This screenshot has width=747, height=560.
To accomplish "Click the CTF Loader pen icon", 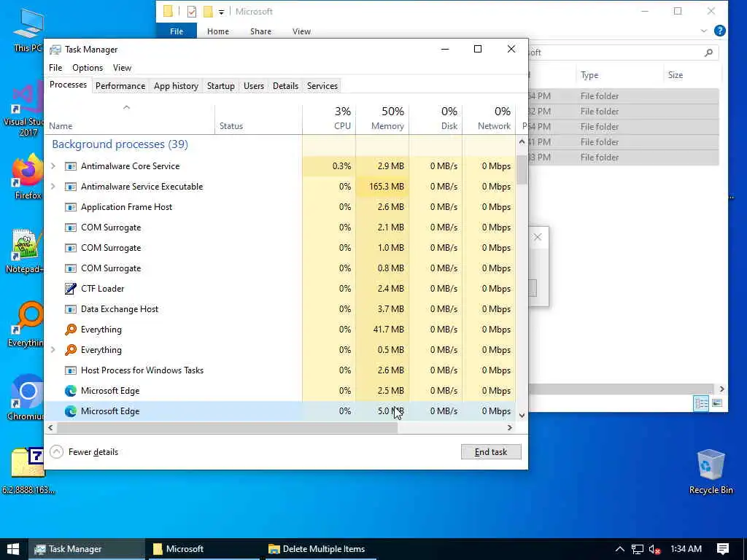I will 71,289.
